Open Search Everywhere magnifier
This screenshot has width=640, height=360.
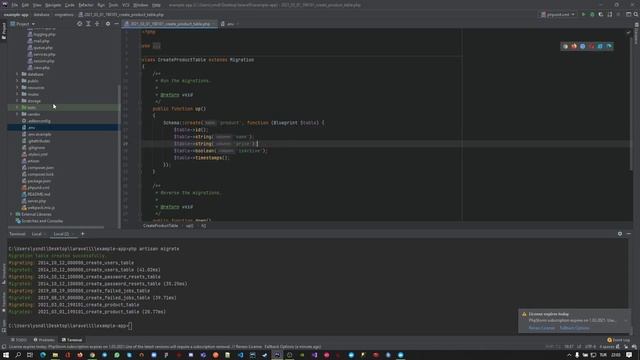(636, 14)
